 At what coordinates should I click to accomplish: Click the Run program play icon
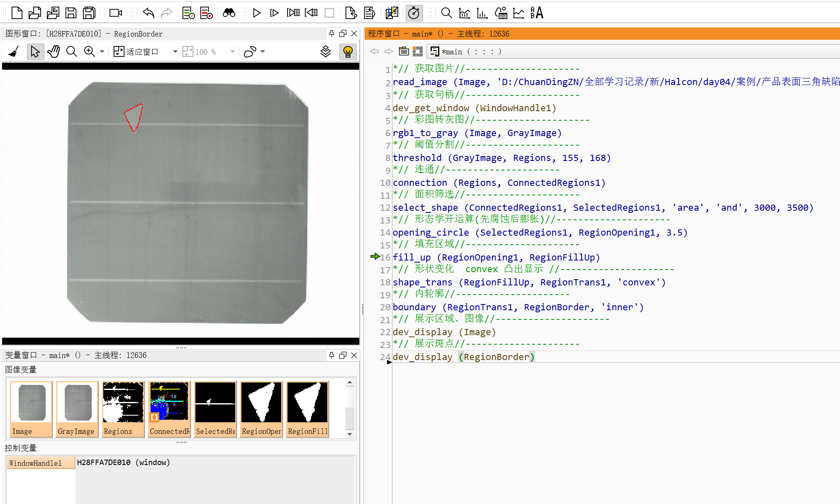(256, 13)
